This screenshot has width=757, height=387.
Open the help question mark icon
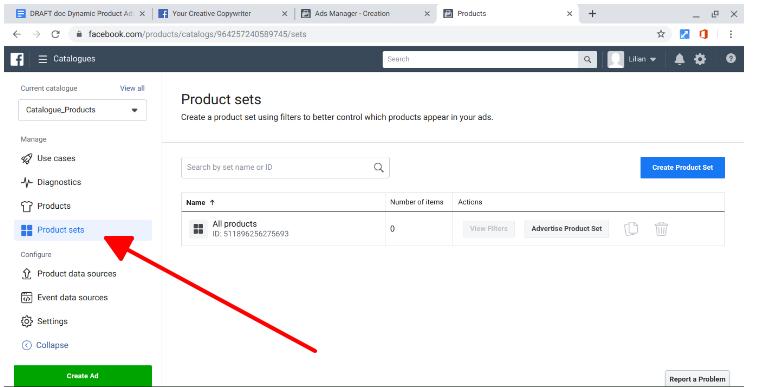(730, 58)
